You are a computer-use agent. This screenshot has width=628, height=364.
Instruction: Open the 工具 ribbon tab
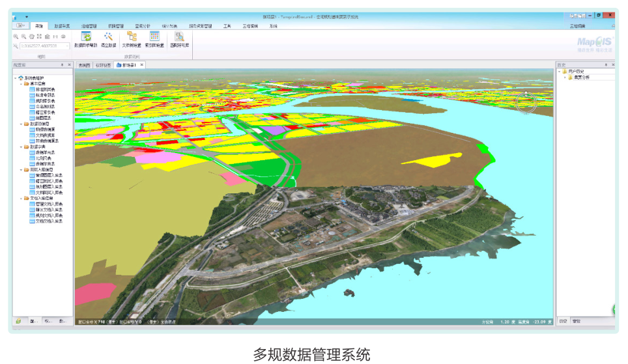[227, 26]
